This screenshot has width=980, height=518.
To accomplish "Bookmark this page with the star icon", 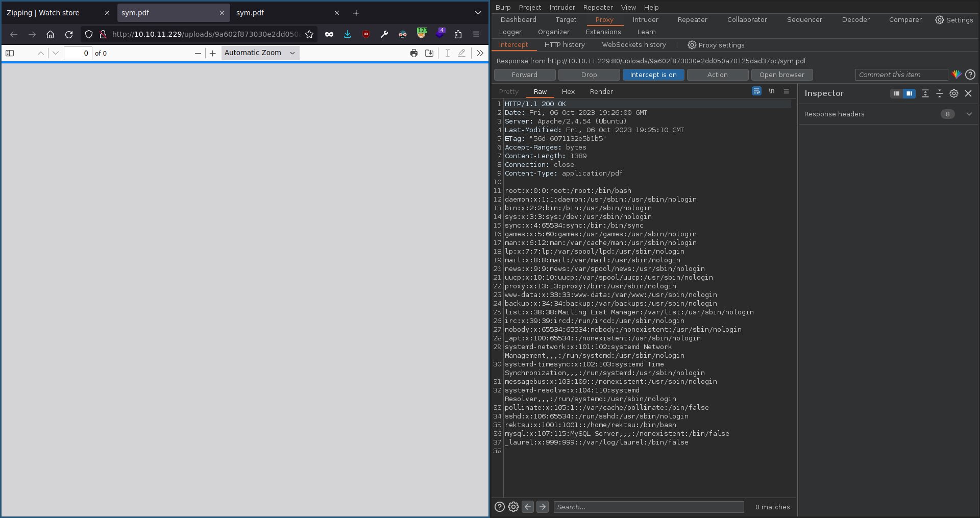I will point(309,34).
